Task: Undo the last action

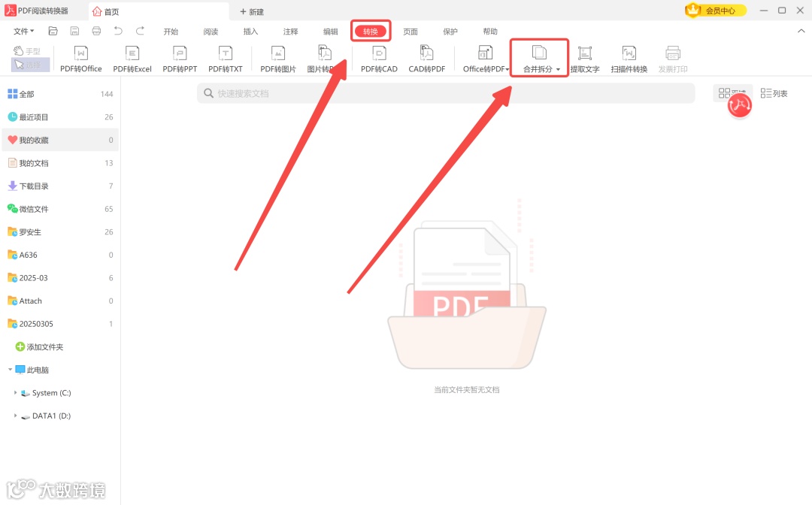Action: (118, 31)
